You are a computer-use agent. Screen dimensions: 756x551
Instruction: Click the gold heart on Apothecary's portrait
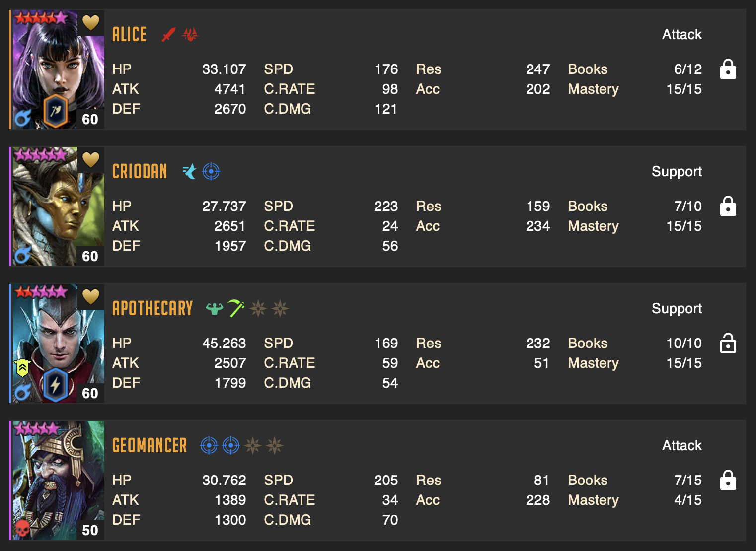[x=91, y=296]
